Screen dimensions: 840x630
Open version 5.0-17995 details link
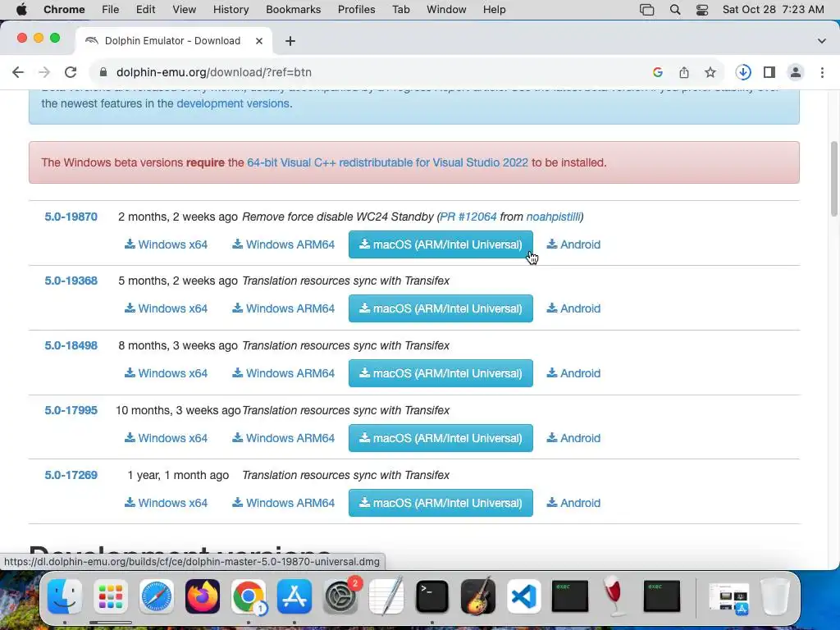tap(71, 410)
